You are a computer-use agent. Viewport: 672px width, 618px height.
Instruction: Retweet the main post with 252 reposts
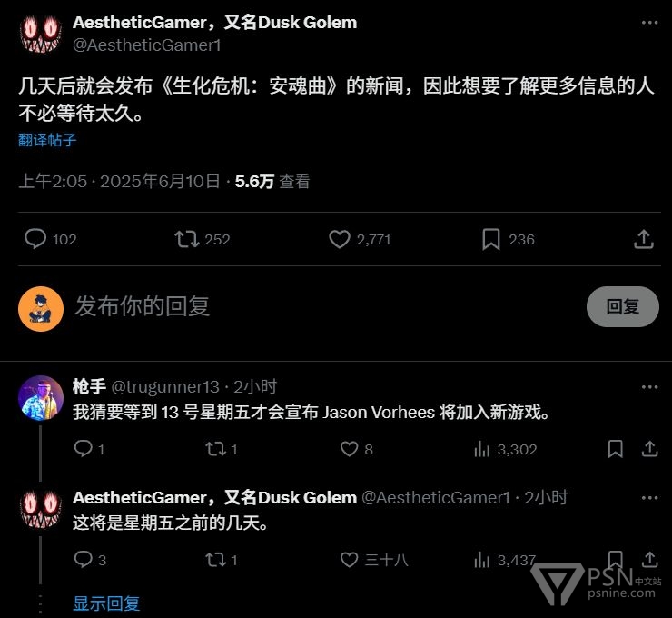pyautogui.click(x=187, y=239)
